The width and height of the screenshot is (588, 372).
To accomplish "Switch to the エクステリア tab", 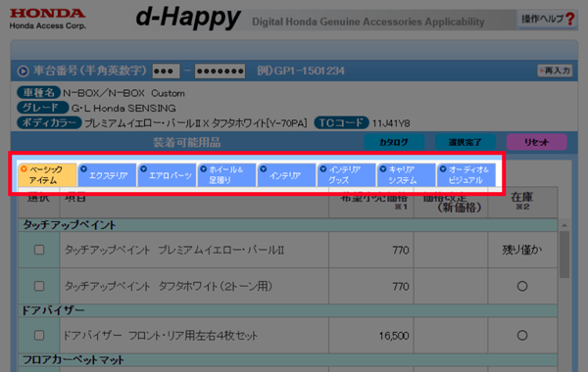I will 107,174.
